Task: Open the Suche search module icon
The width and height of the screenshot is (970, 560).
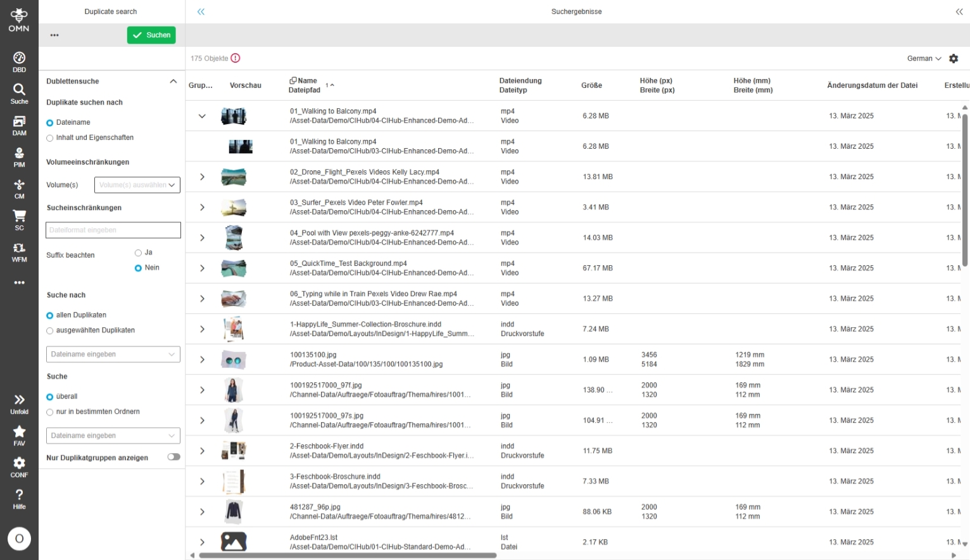Action: 19,93
